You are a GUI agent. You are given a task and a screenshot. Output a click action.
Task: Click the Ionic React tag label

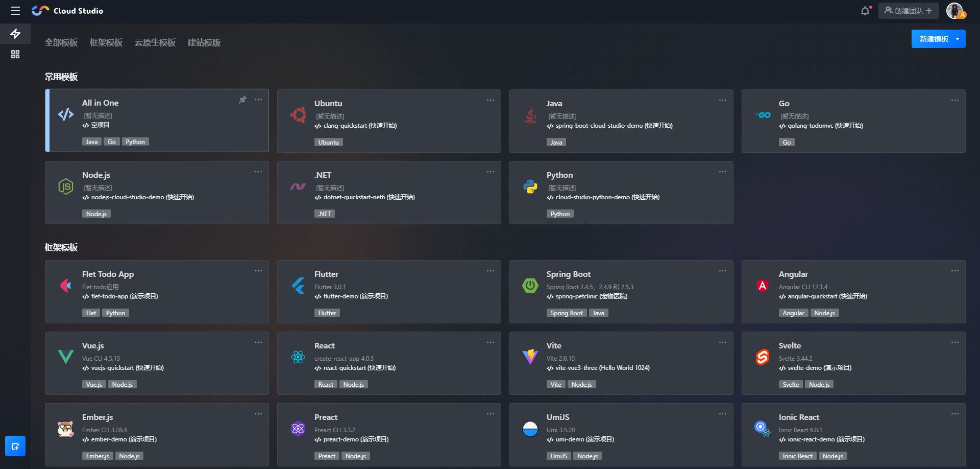798,456
